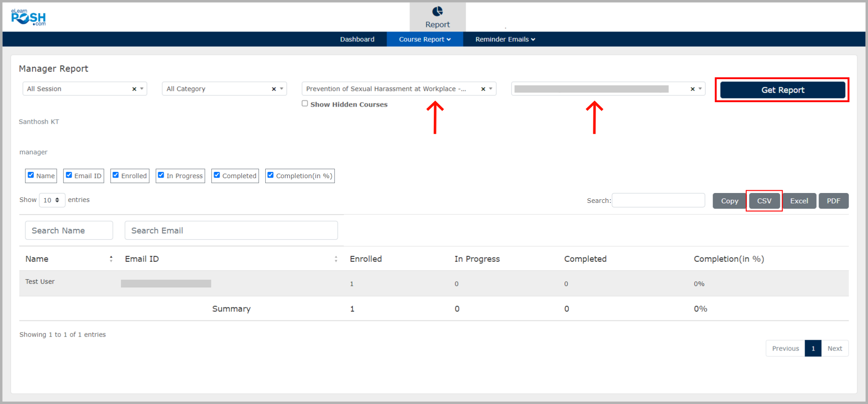Screen dimensions: 868x404
Task: Change the Show entries count selector
Action: 52,200
